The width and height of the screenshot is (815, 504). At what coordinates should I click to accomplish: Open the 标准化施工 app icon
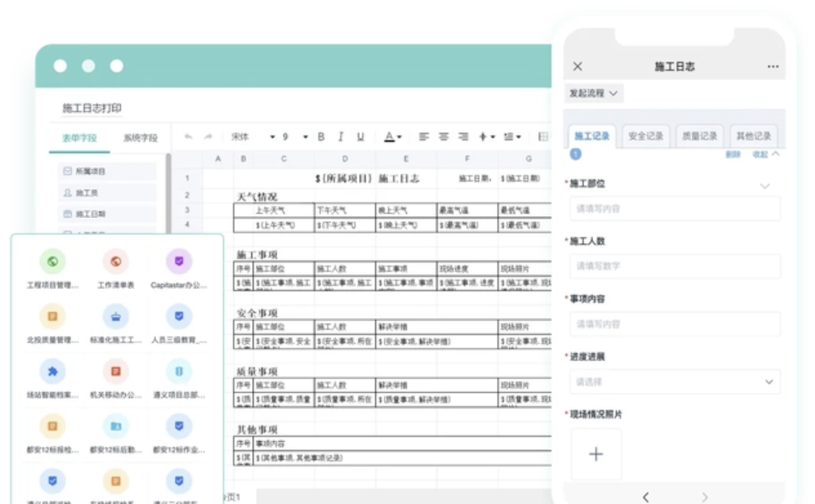(116, 317)
